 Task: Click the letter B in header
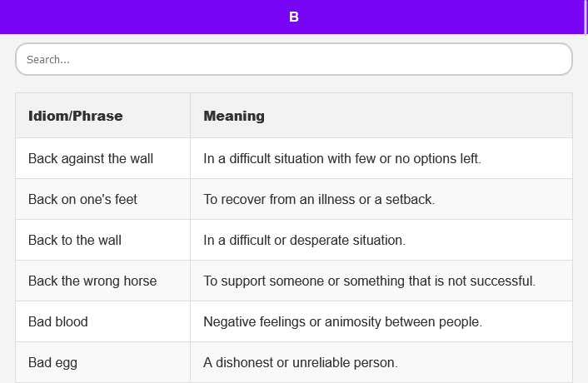pyautogui.click(x=294, y=17)
